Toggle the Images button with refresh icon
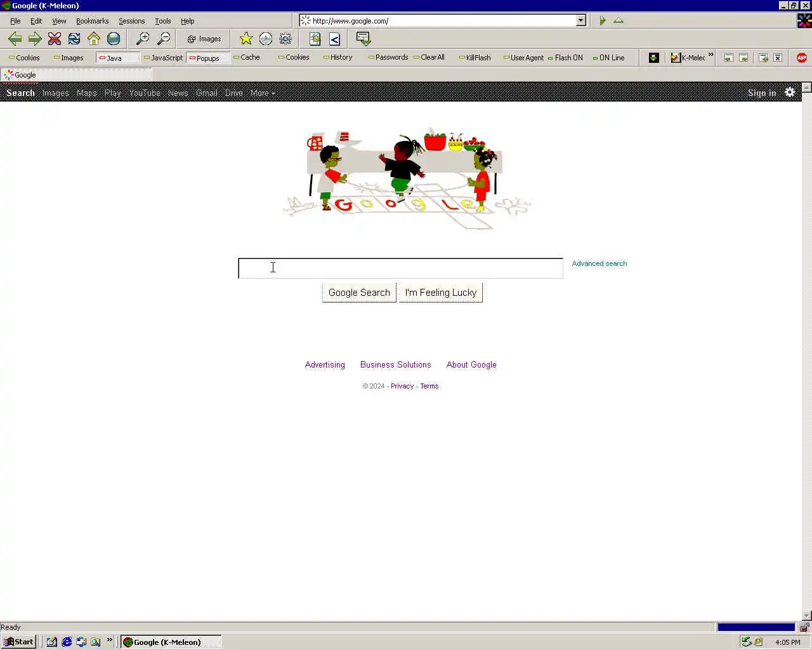The image size is (812, 650). pos(204,39)
